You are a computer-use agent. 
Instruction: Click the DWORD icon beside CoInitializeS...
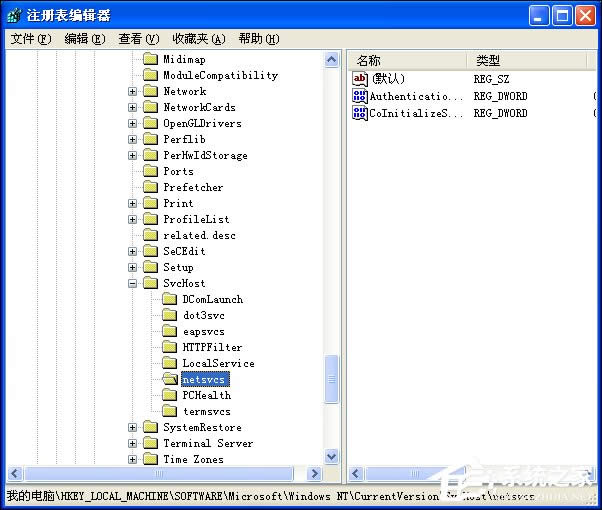360,113
